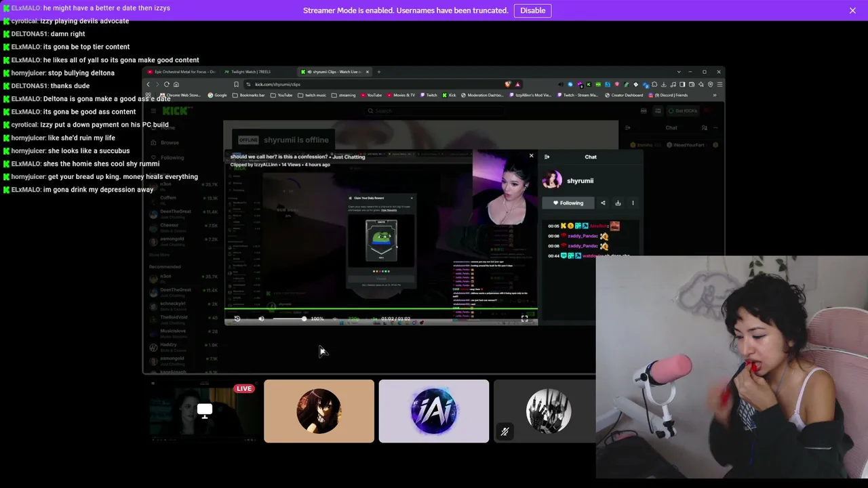Open the Bookmarks bar folder

(x=249, y=95)
